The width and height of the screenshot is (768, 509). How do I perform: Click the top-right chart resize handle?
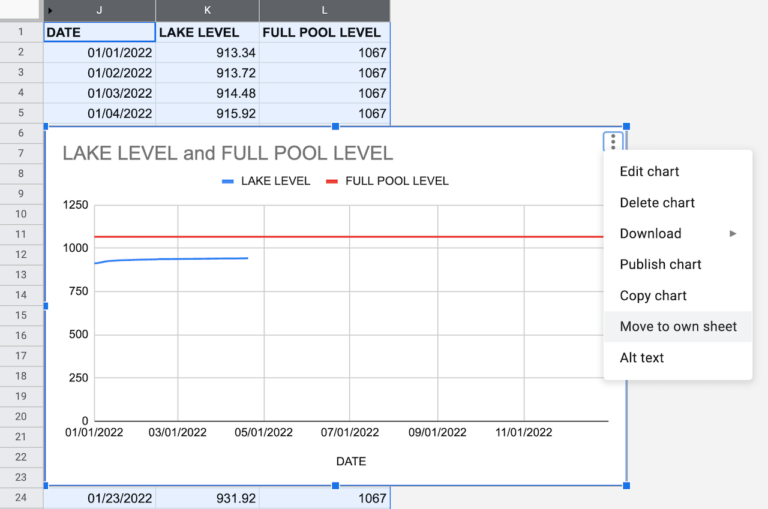(626, 127)
